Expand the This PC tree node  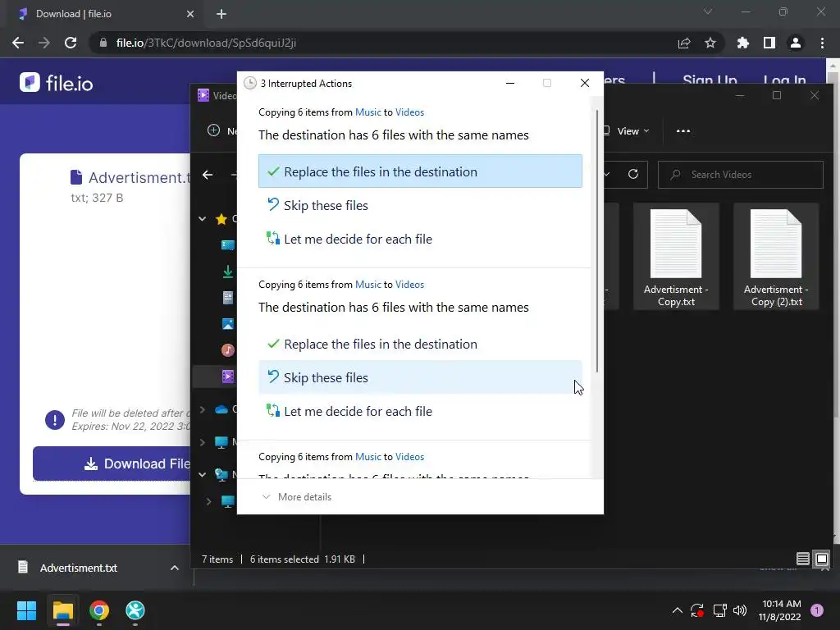[x=203, y=442]
